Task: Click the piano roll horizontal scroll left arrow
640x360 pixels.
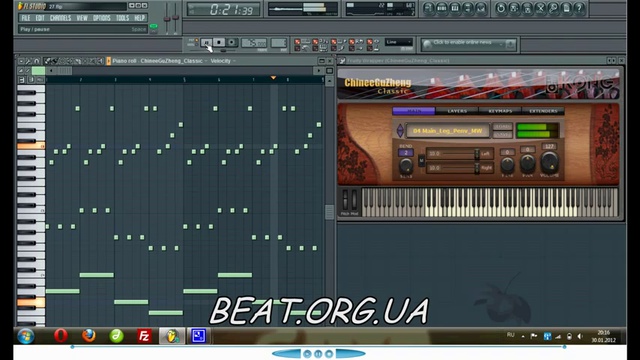Action: [x=51, y=71]
